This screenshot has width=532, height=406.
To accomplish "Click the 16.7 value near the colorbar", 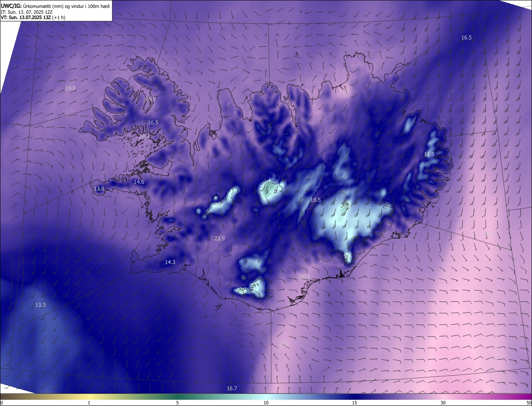I will pyautogui.click(x=232, y=388).
